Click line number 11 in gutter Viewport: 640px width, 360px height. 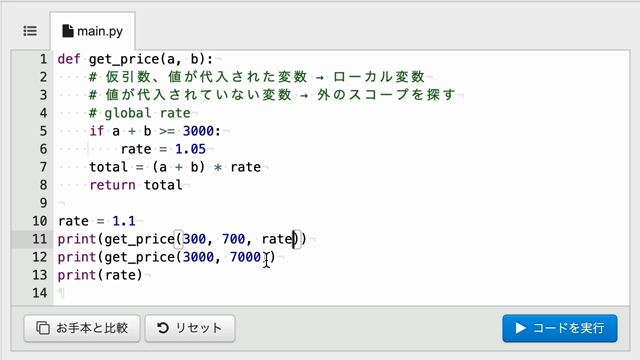click(x=40, y=239)
